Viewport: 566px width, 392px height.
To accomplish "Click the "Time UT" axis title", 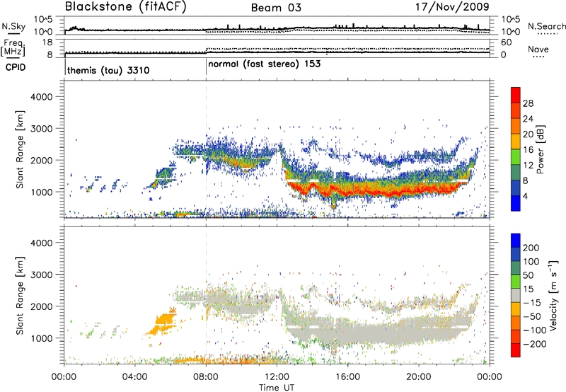I will [277, 388].
